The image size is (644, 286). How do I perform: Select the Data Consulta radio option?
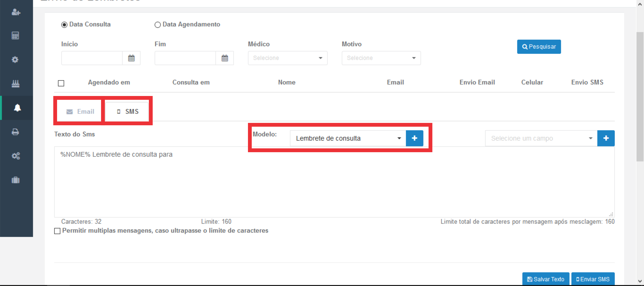(64, 25)
